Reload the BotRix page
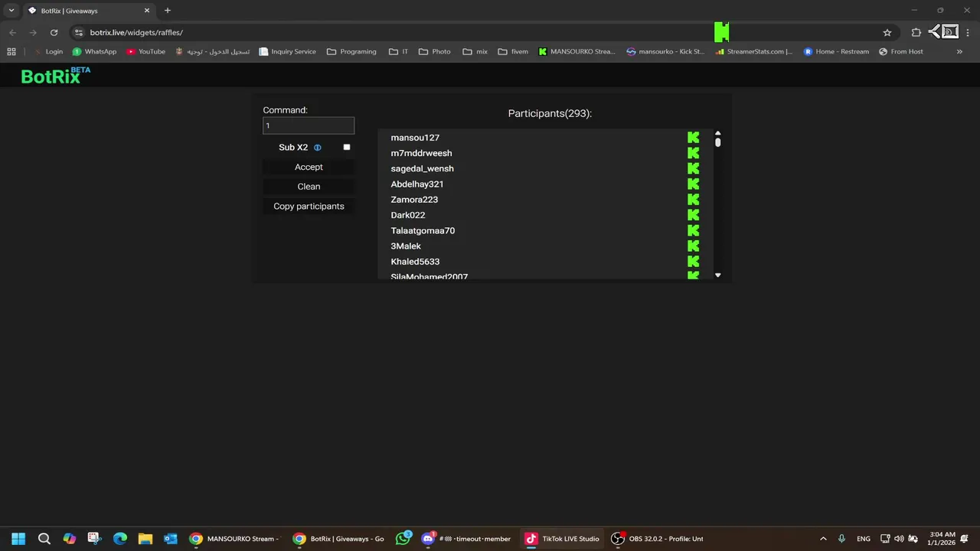 [54, 32]
